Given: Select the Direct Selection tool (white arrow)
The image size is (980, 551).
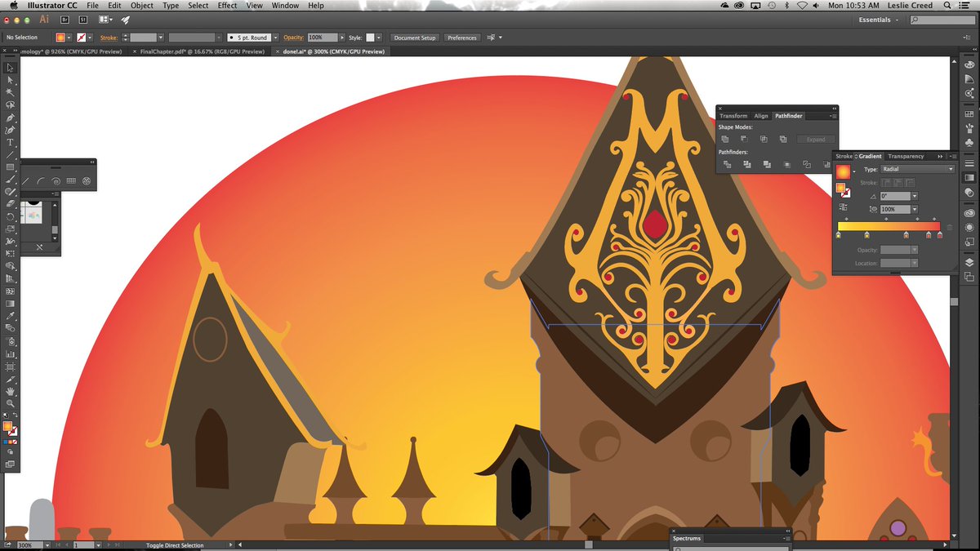Looking at the screenshot, I should [x=11, y=80].
